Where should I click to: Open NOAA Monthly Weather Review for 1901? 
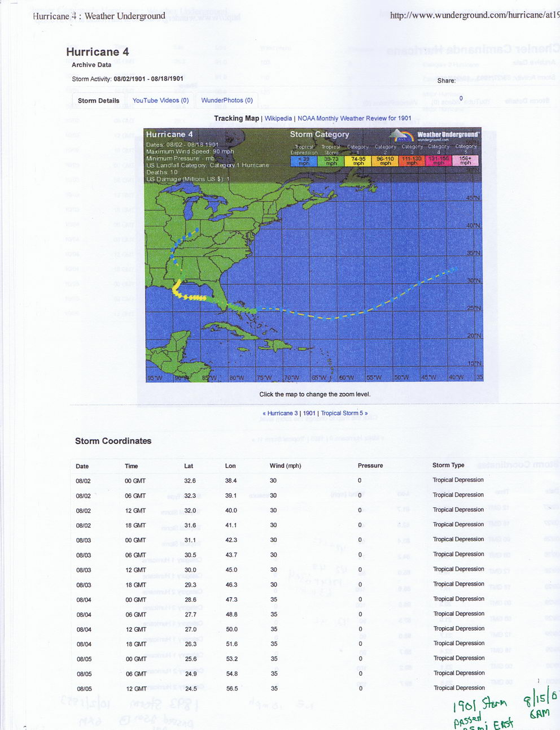pos(355,119)
